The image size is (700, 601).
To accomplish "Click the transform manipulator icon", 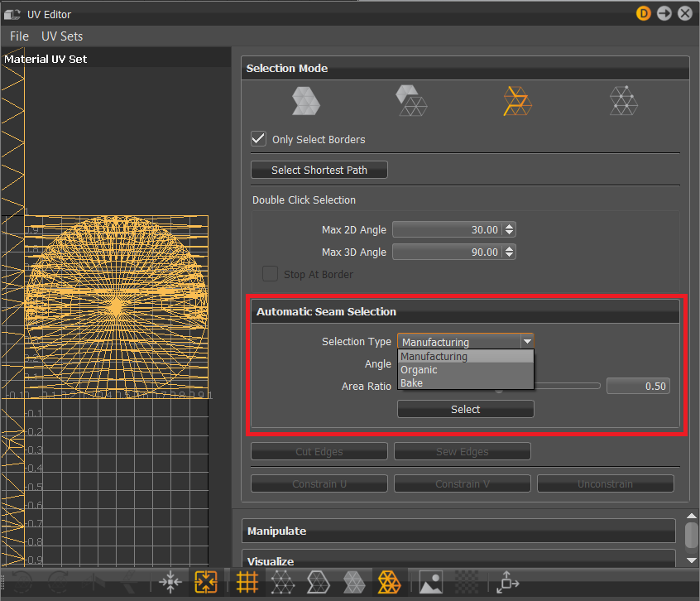I will [x=507, y=583].
